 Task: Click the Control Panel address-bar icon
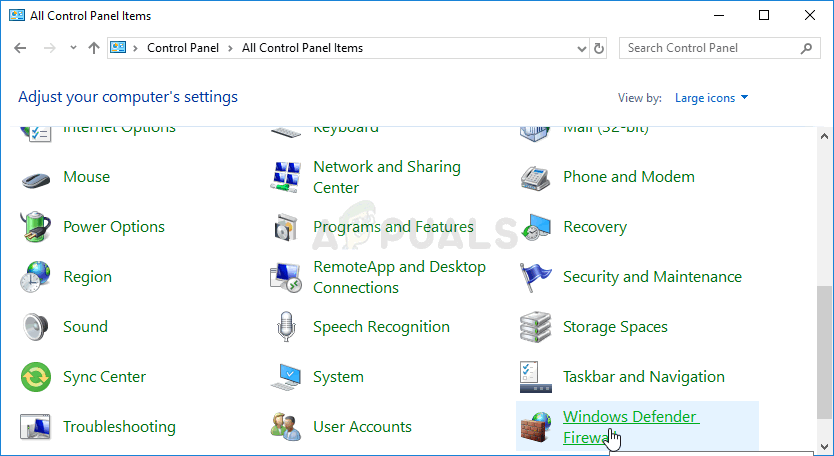118,47
